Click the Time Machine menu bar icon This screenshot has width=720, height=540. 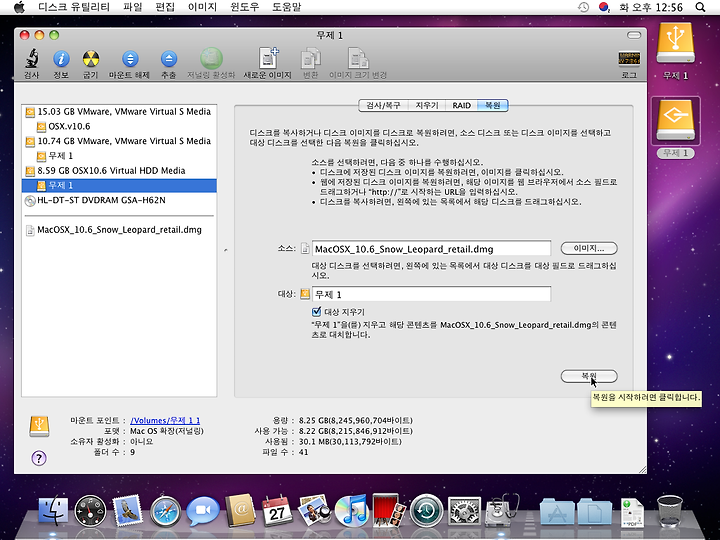(x=583, y=7)
